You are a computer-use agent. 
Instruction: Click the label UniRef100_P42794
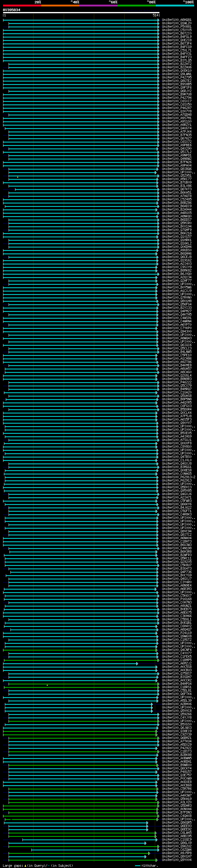pos(176,98)
